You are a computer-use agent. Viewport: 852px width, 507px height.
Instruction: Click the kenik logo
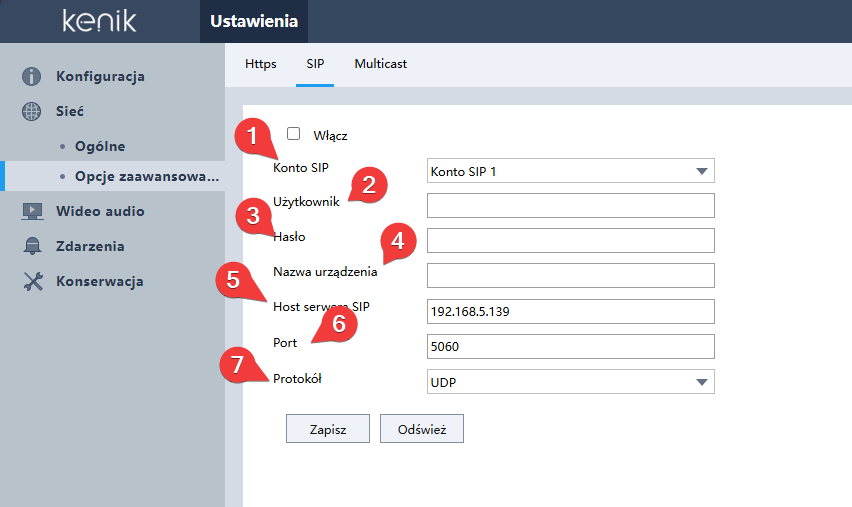pyautogui.click(x=99, y=21)
